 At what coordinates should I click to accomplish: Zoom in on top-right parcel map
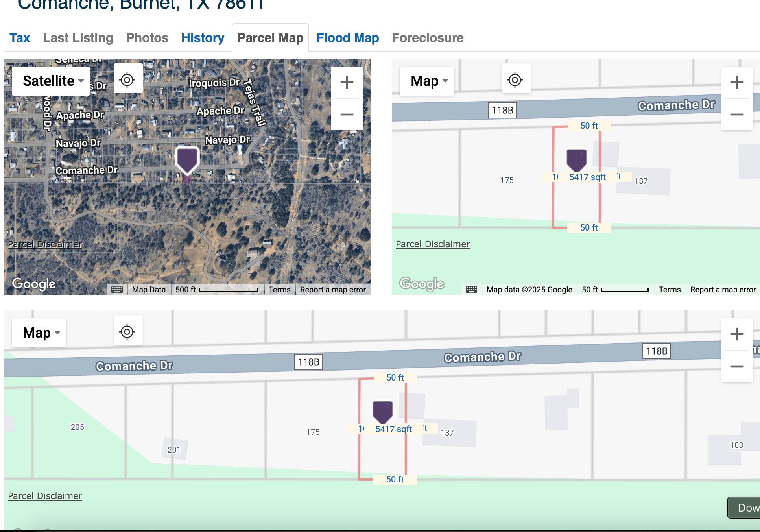[x=736, y=82]
